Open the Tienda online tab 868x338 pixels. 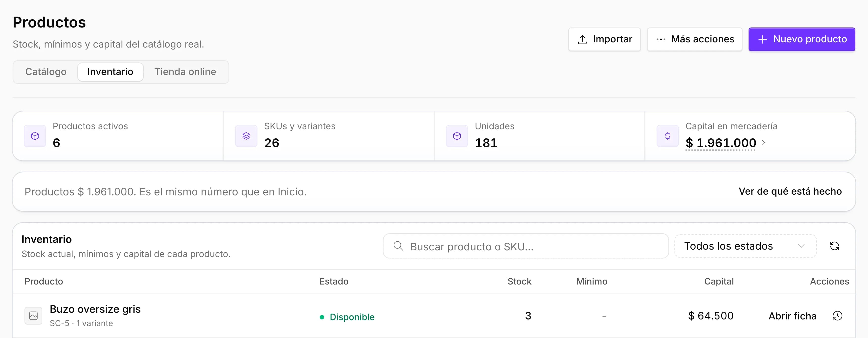coord(185,72)
